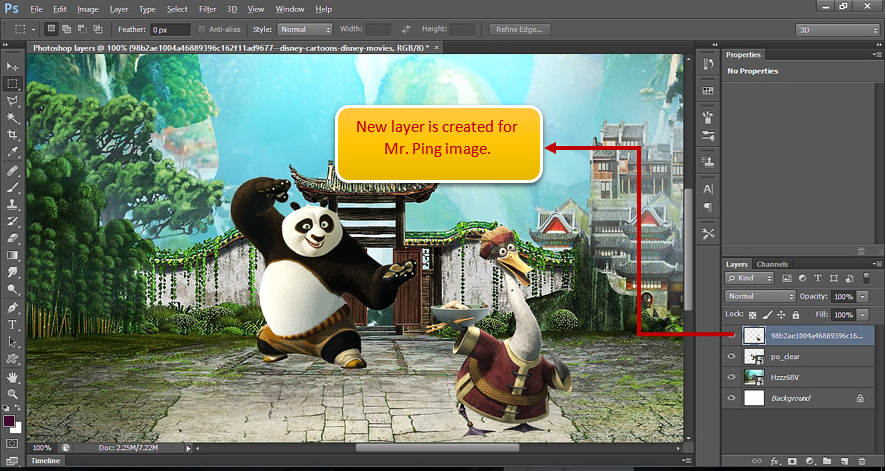This screenshot has width=886, height=471.
Task: Add a layer style via fx icon
Action: tap(775, 461)
